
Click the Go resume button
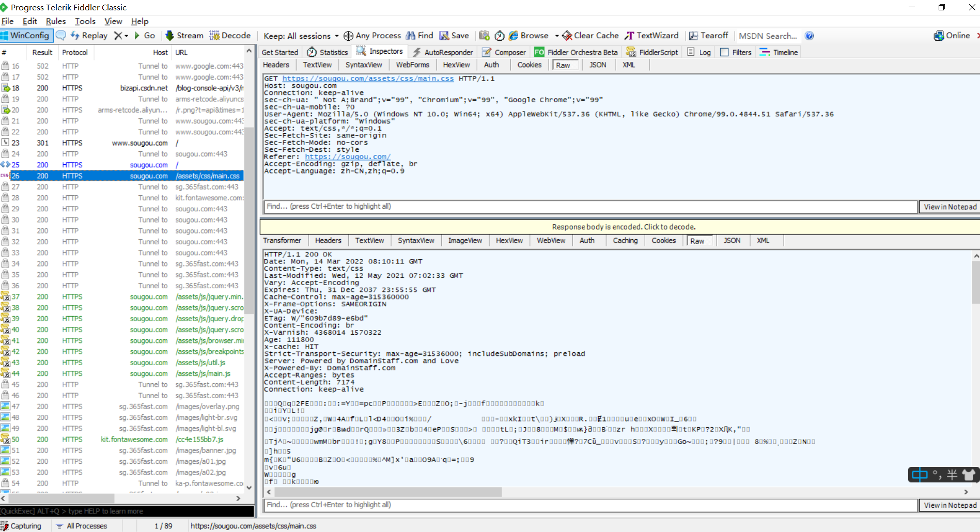tap(145, 36)
